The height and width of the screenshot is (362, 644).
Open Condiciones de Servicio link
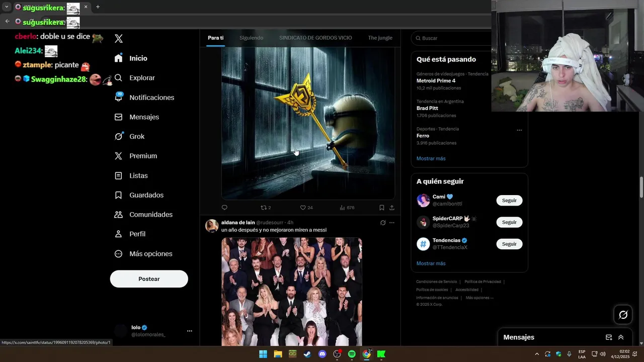point(436,282)
